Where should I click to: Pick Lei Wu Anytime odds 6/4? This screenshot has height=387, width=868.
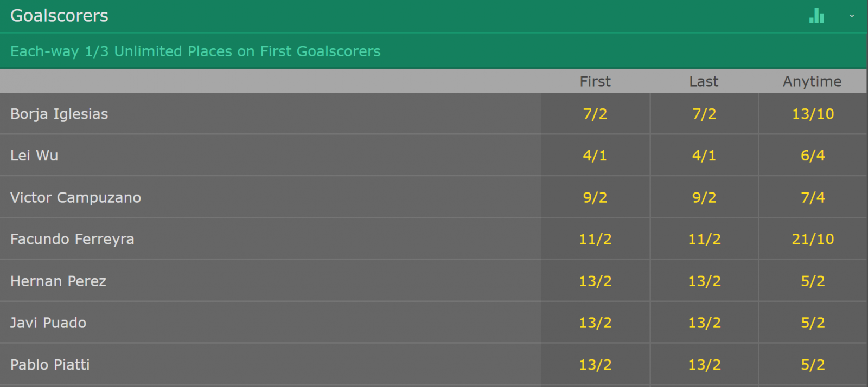coord(813,156)
